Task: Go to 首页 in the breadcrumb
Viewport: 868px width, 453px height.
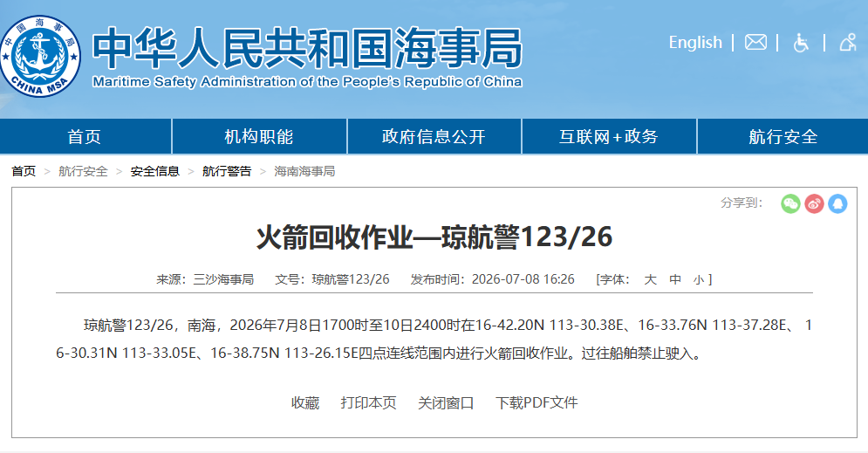Action: pyautogui.click(x=24, y=171)
